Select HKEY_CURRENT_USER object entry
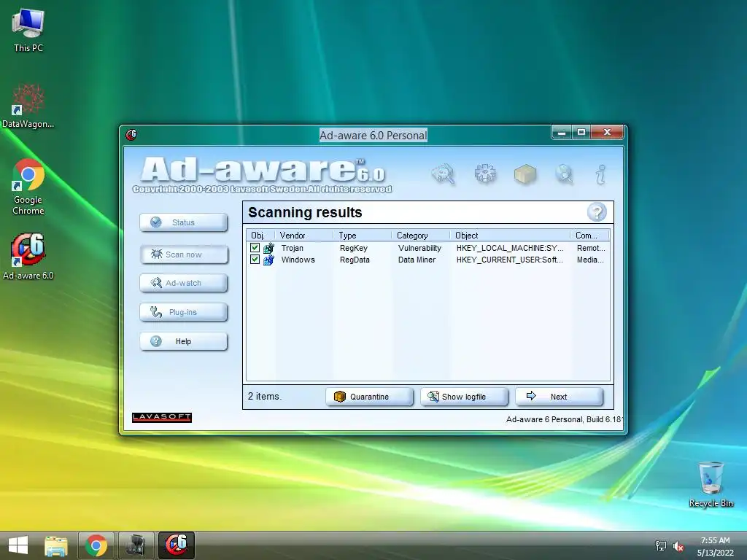 [509, 260]
